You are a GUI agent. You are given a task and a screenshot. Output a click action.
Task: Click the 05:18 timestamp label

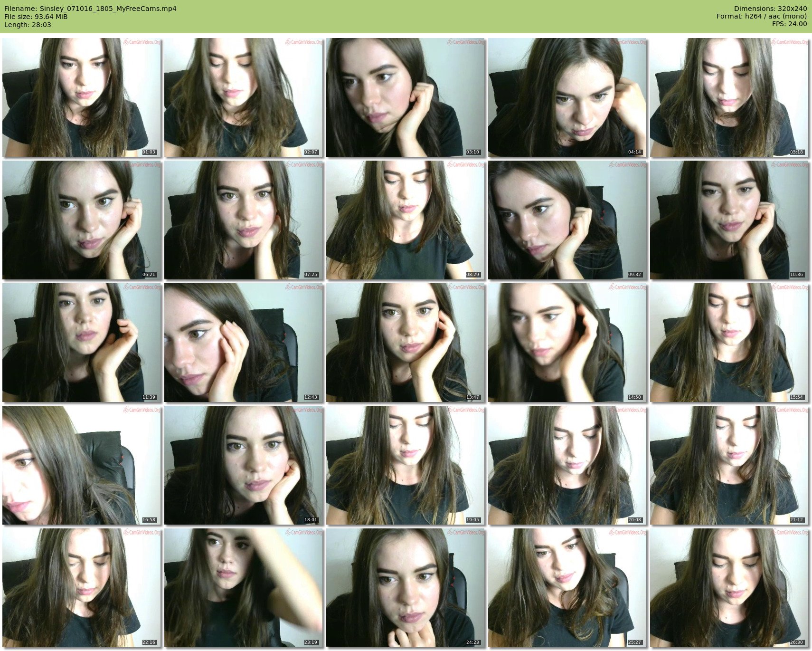point(796,152)
